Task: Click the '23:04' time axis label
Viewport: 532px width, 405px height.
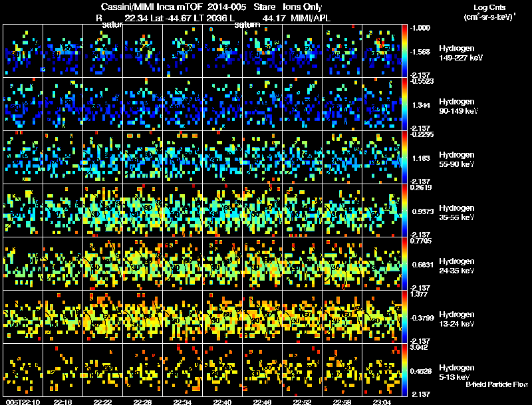Action: pyautogui.click(x=382, y=402)
